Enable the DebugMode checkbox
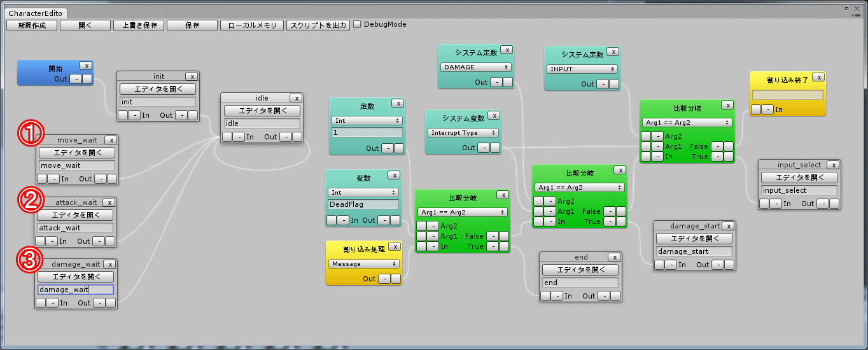868x350 pixels. pyautogui.click(x=357, y=24)
